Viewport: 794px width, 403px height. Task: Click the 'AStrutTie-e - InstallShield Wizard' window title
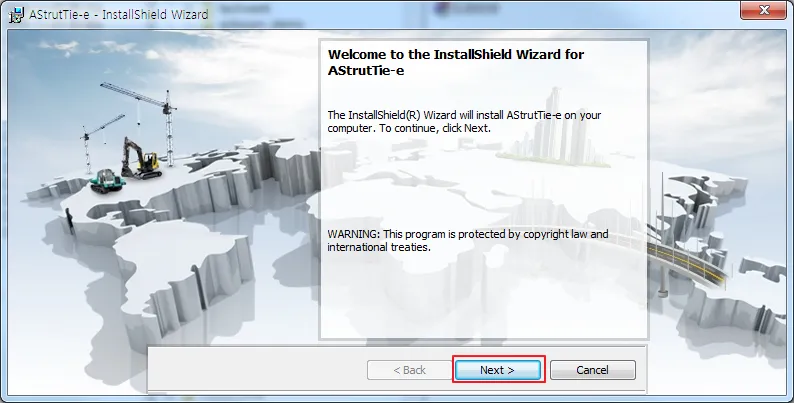point(118,14)
